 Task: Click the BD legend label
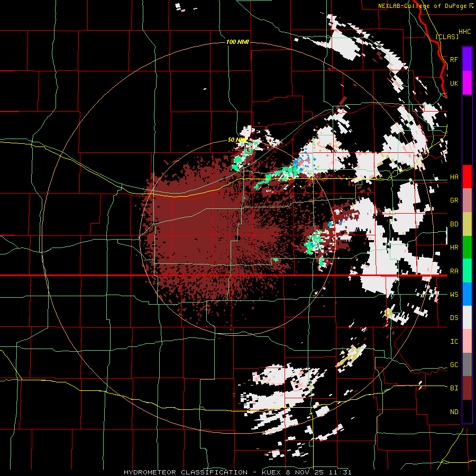point(454,224)
